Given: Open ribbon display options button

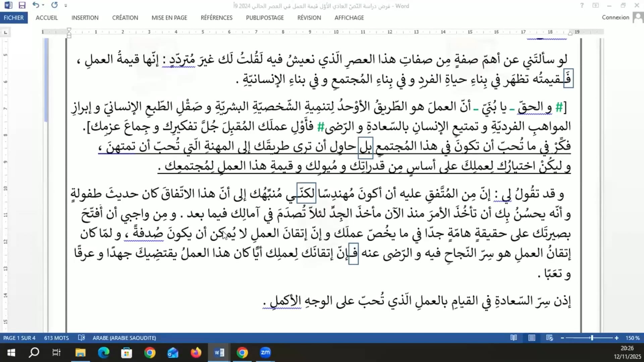Looking at the screenshot, I should coord(596,5).
